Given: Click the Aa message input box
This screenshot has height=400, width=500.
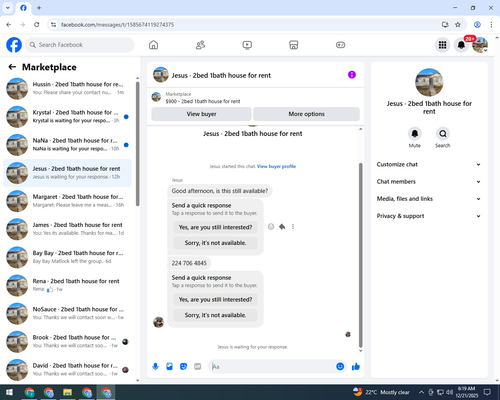Looking at the screenshot, I should [x=273, y=367].
